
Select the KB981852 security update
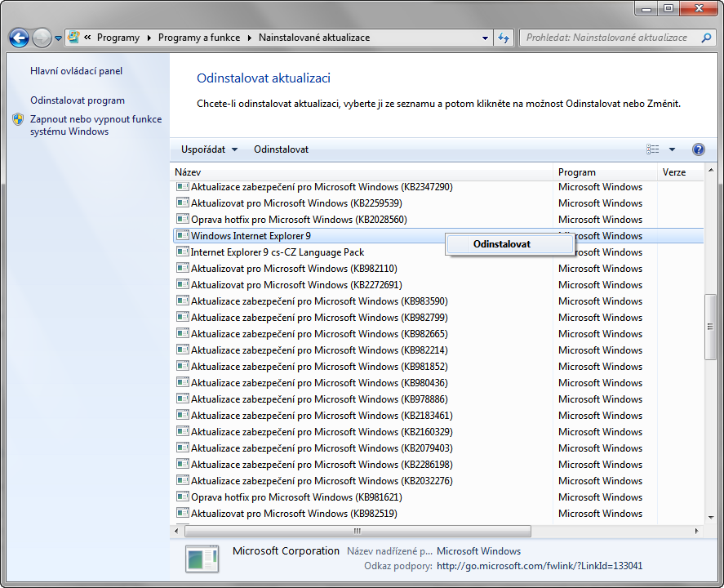click(438, 367)
